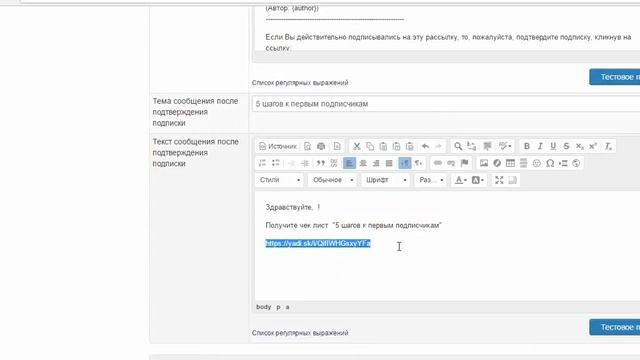
Task: Select the 'p' element in the editor path bar
Action: [x=278, y=307]
